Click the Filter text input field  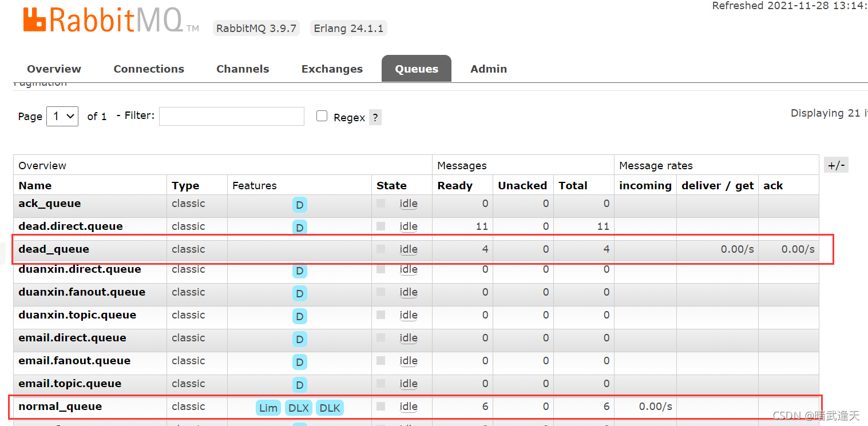[x=232, y=116]
